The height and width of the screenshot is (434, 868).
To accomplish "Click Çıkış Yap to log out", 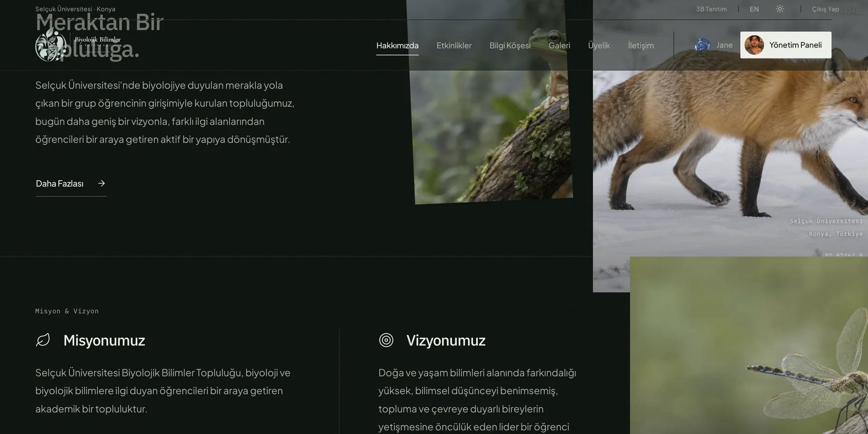I will point(825,9).
